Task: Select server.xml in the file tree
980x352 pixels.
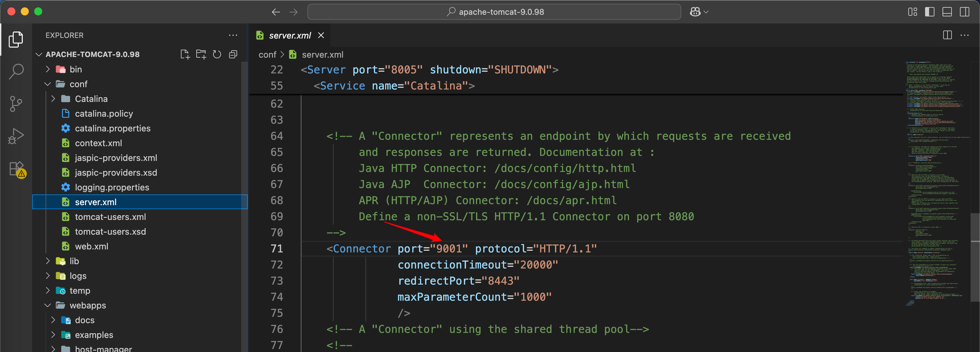Action: [x=139, y=202]
